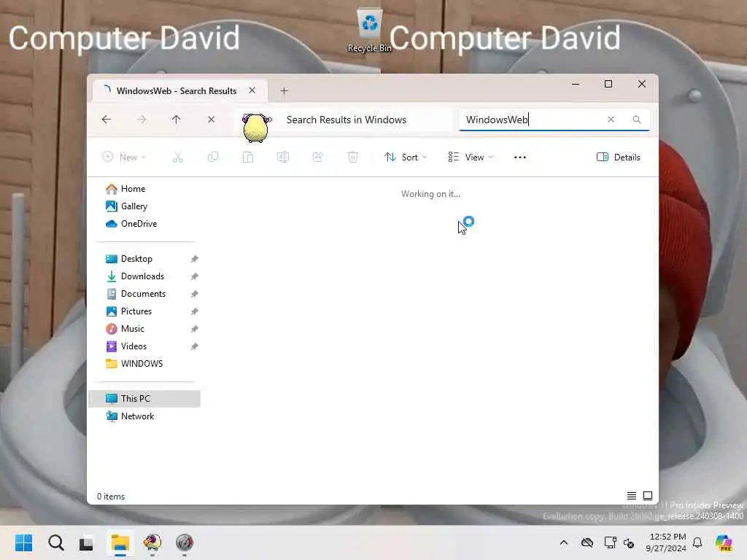This screenshot has height=560, width=747.
Task: Clear the WindowsWeb search text
Action: 611,120
